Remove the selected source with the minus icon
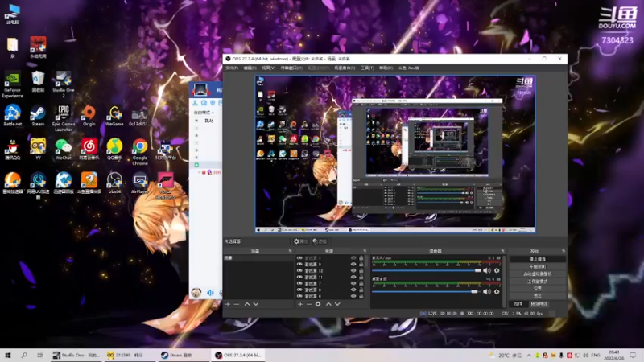Viewport: 644px width, 362px height. pyautogui.click(x=309, y=304)
